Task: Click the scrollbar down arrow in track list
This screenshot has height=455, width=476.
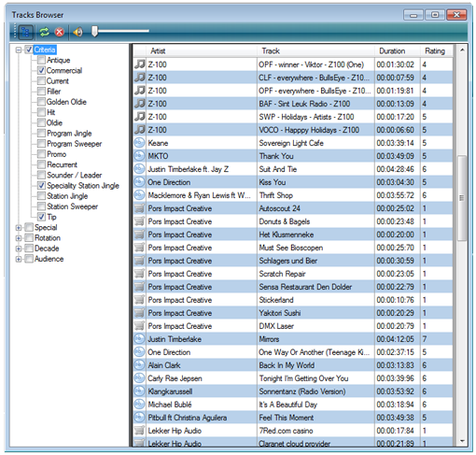Action: tap(462, 441)
